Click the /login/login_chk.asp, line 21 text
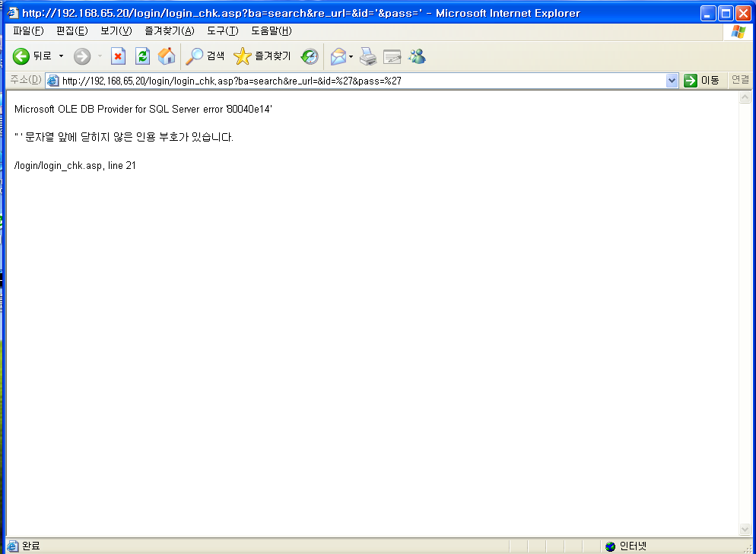Viewport: 756px width, 554px height. [75, 166]
